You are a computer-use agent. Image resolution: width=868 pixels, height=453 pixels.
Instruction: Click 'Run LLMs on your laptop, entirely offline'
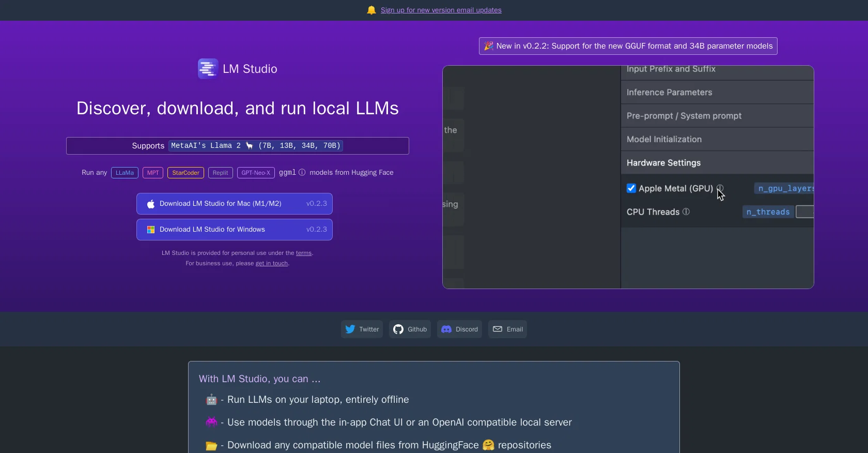point(318,400)
